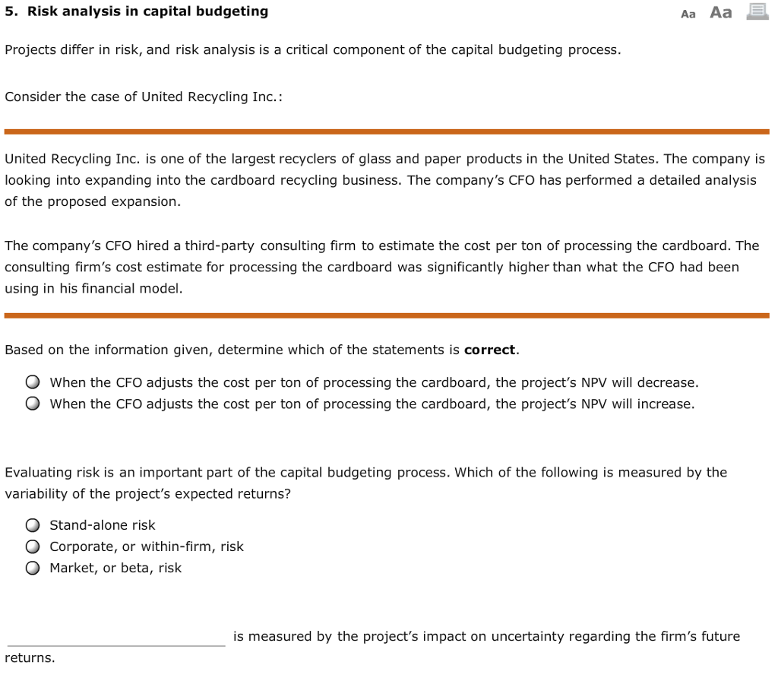The height and width of the screenshot is (700, 778).
Task: Click the United Recycling Inc. paragraph
Action: point(380,179)
